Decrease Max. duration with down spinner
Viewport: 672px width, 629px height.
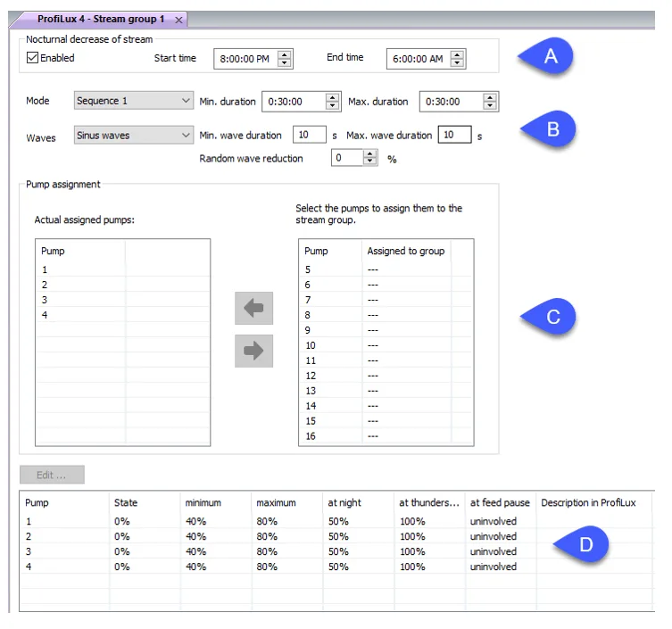click(490, 106)
